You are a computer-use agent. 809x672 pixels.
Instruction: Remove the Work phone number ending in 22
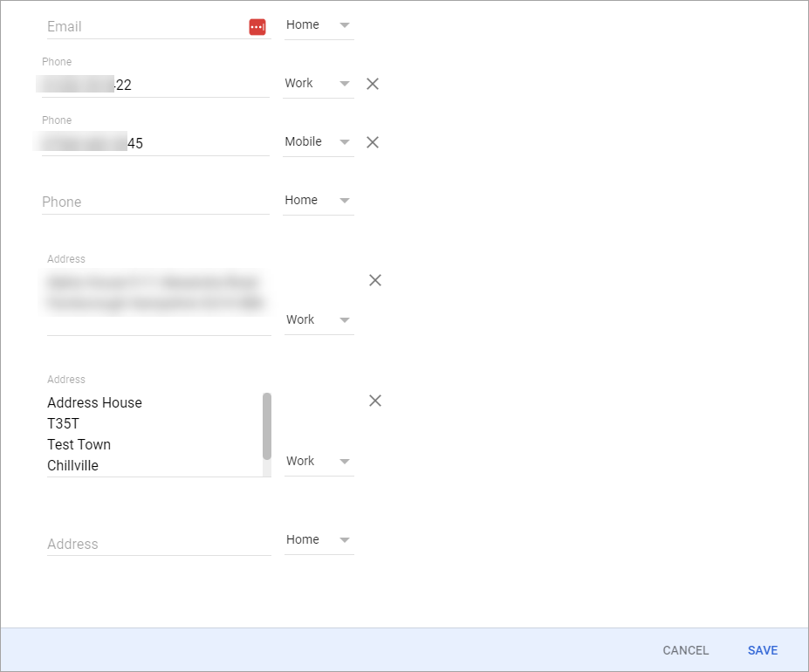coord(373,84)
